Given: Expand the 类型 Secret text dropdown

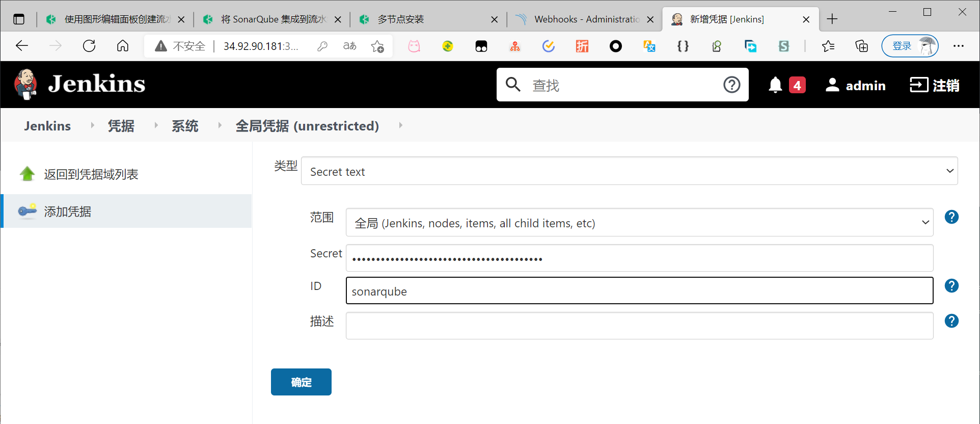Looking at the screenshot, I should coord(629,171).
